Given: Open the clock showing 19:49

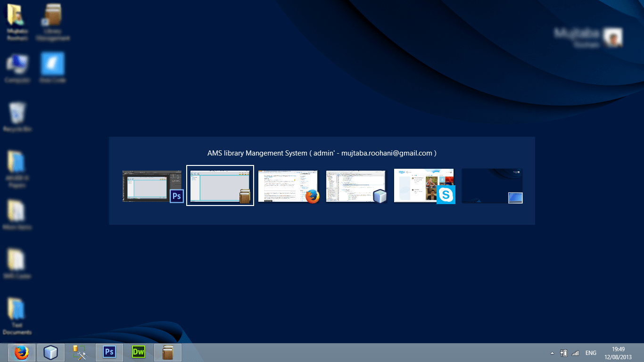Looking at the screenshot, I should pos(619,353).
